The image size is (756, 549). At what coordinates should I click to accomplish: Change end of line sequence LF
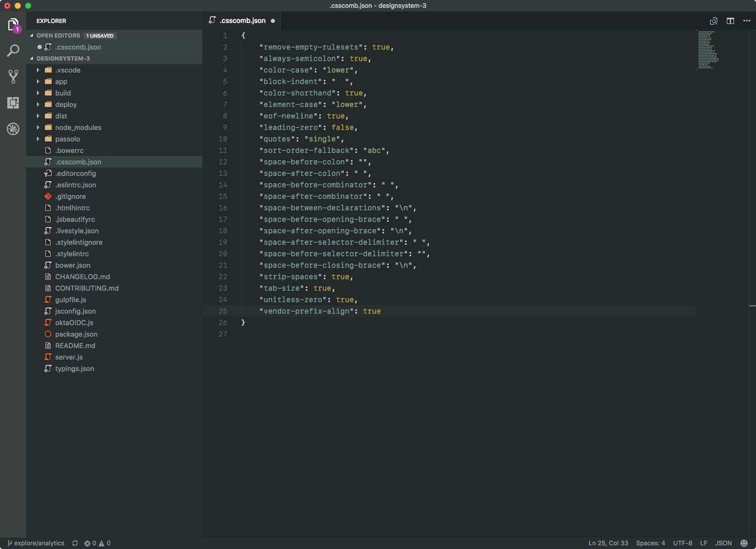[x=703, y=543]
